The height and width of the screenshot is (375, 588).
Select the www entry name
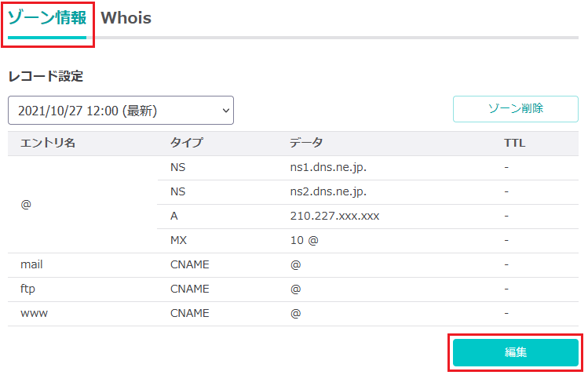coord(34,314)
